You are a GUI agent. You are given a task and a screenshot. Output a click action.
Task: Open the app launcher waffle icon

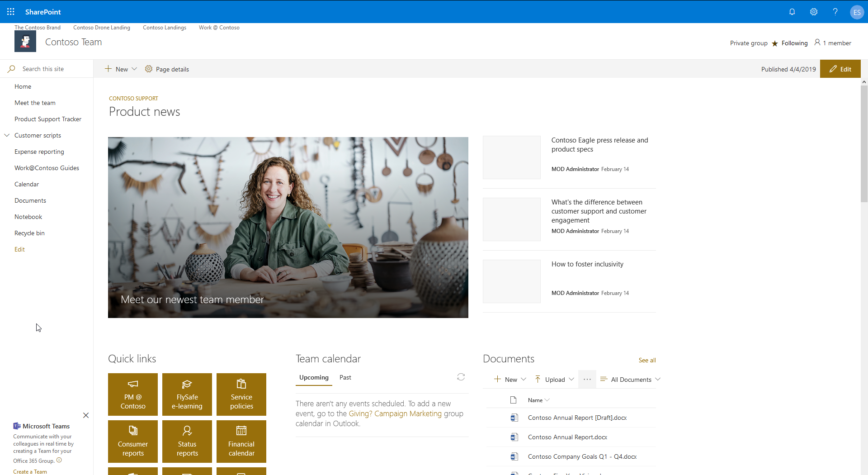tap(11, 12)
